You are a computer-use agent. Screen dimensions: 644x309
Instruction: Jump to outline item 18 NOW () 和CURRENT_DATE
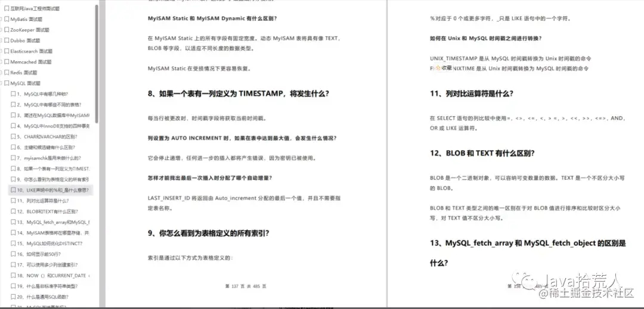tap(54, 276)
